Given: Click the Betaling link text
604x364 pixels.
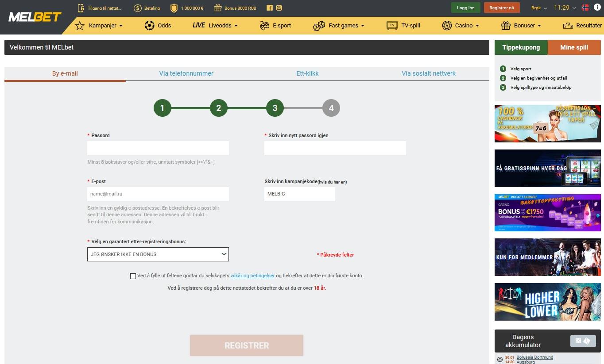Looking at the screenshot, I should click(x=152, y=8).
